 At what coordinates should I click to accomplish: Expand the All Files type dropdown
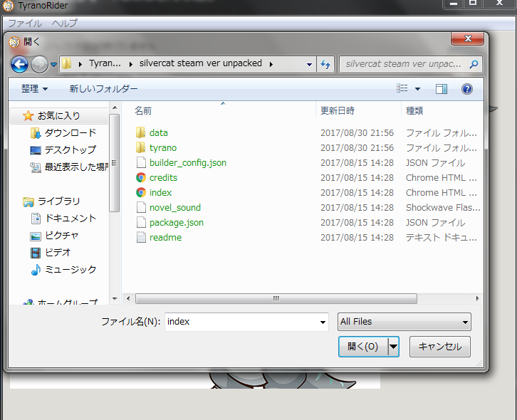(x=404, y=322)
